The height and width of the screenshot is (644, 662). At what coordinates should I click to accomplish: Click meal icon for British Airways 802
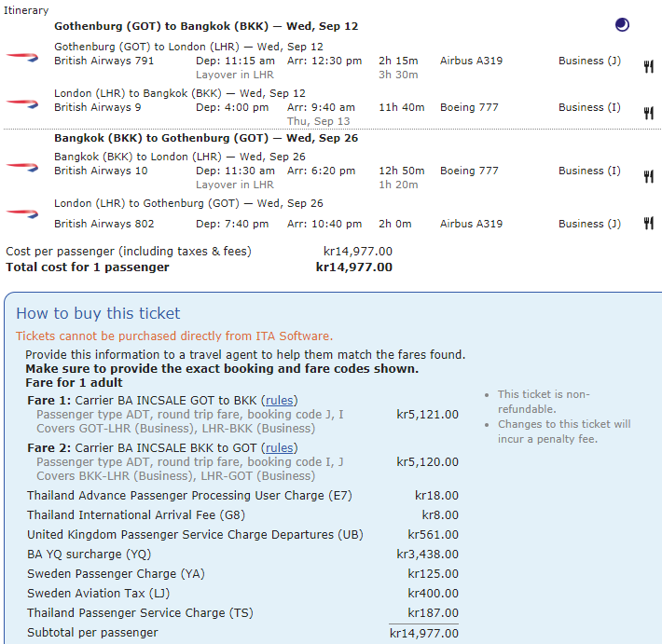point(648,224)
